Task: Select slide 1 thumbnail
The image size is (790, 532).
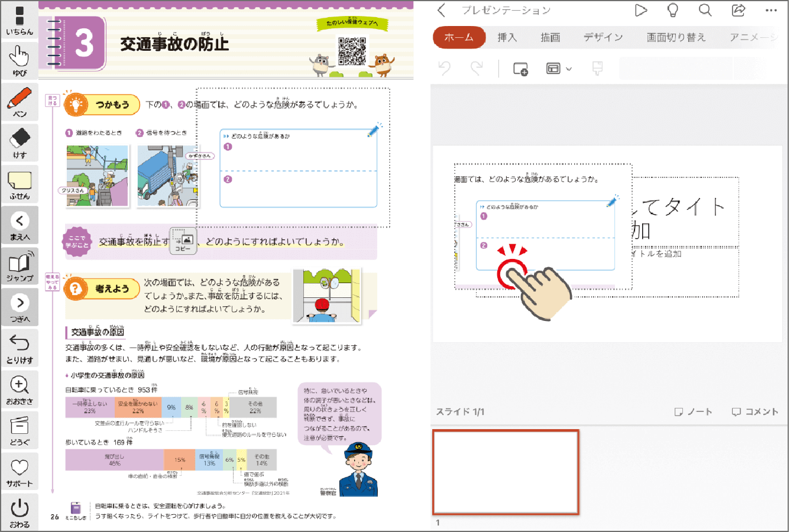Action: (x=506, y=472)
